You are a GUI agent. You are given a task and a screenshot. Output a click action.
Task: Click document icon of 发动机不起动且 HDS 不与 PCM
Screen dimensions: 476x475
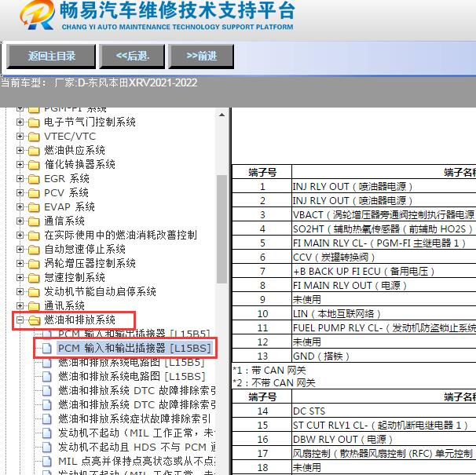coord(47,447)
